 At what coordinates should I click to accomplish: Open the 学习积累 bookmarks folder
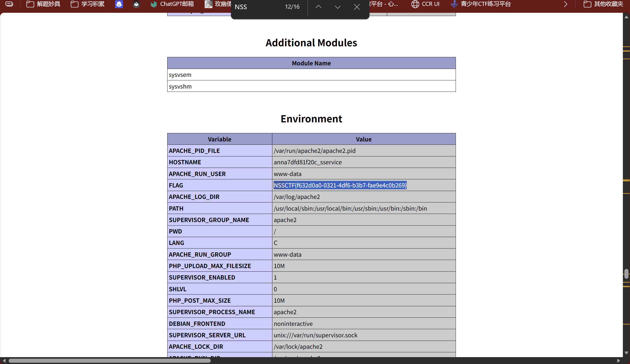tap(88, 4)
